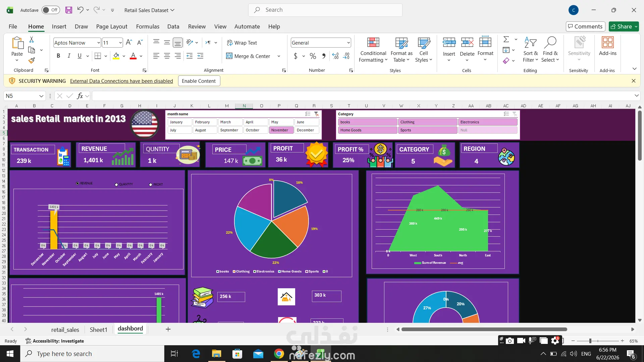The height and width of the screenshot is (362, 644).
Task: Open the number format General dropdown
Action: pyautogui.click(x=348, y=43)
